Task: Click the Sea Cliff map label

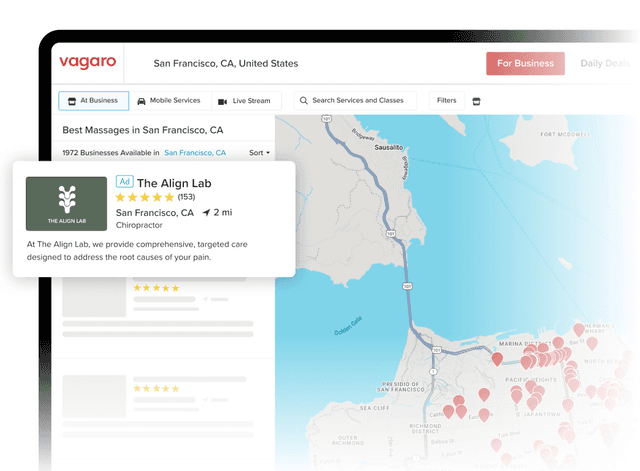Action: coord(375,408)
